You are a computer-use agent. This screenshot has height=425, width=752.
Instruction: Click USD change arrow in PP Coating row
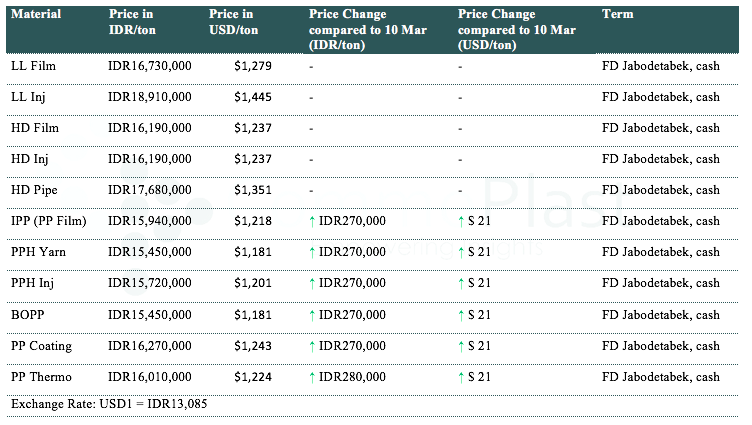[x=461, y=346]
